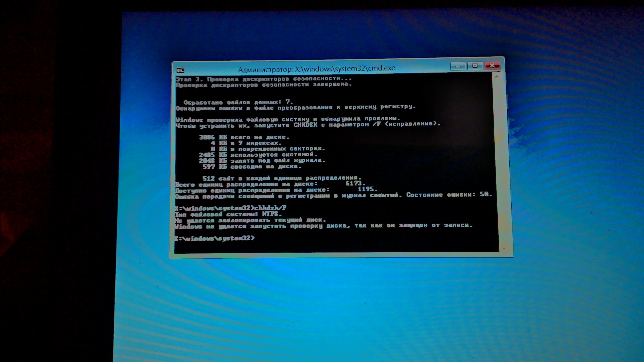Click the line 'Тип файловой системы: NTFS.'
This screenshot has height=362, width=644.
pyautogui.click(x=228, y=214)
